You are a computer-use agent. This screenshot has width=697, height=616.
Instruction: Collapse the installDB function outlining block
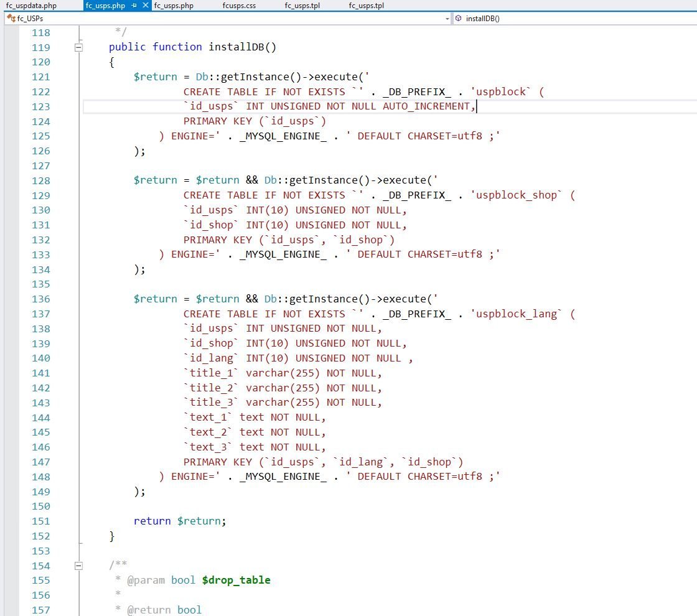click(78, 47)
